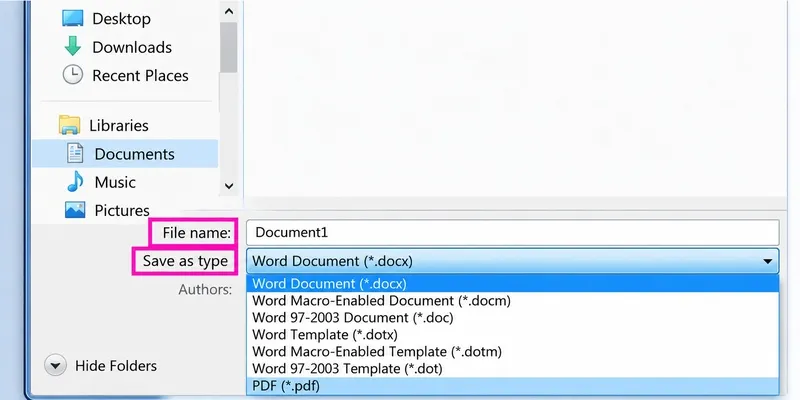Click the Libraries folder icon
Screen dimensions: 800x400
click(x=69, y=125)
